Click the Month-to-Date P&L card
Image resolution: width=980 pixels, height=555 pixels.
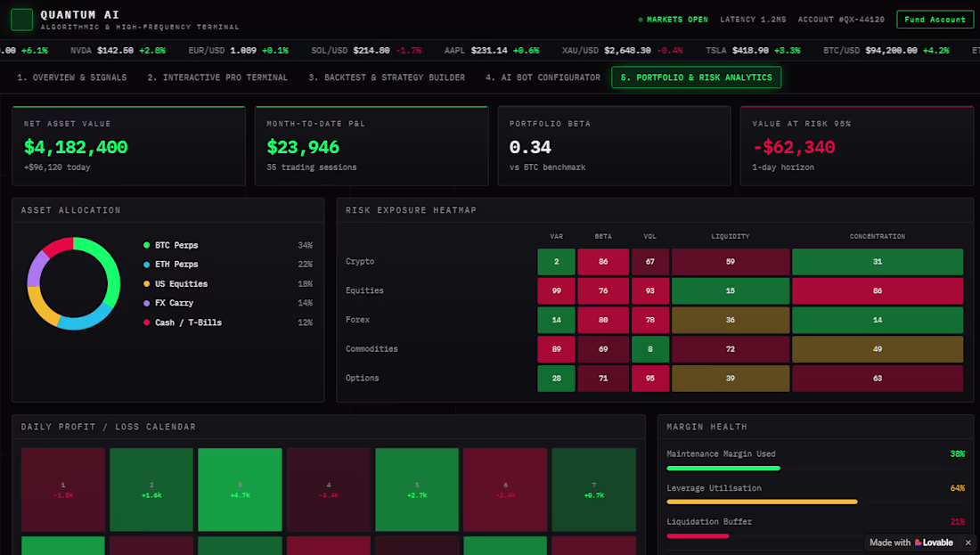click(x=372, y=145)
